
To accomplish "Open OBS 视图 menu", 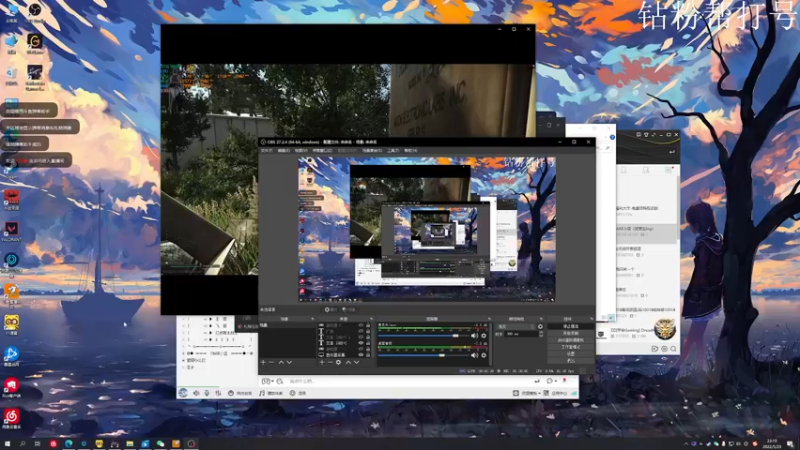I will (x=301, y=151).
